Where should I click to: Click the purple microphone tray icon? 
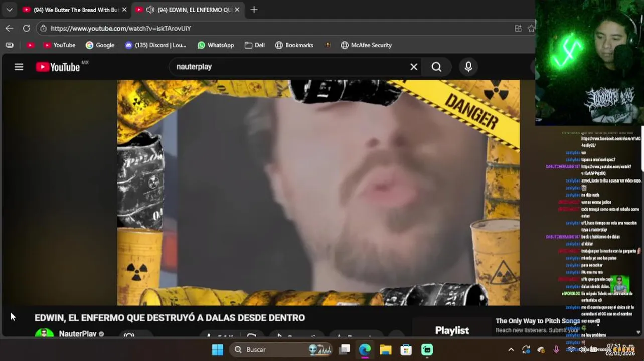[556, 349]
